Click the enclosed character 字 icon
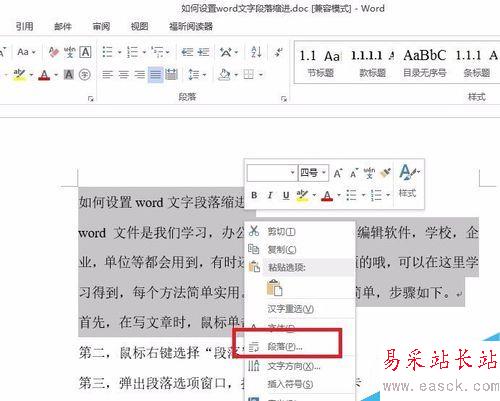The height and width of the screenshot is (401, 500). tap(85, 75)
